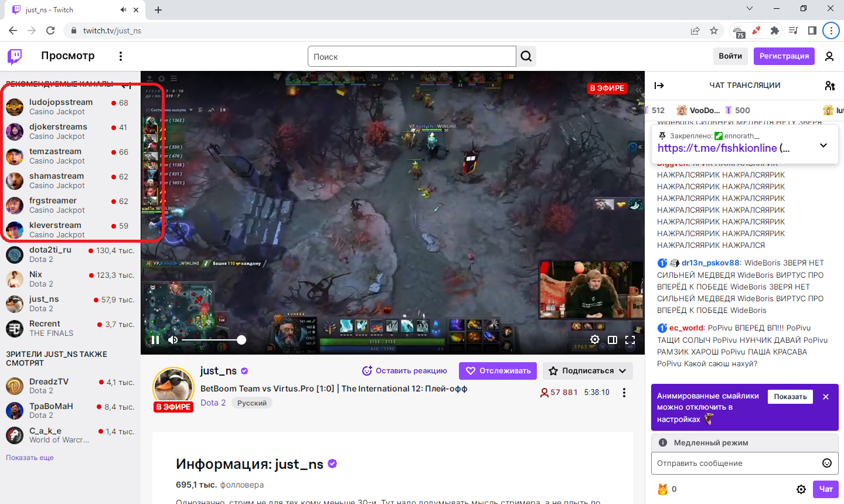The image size is (844, 504).
Task: Click the Показать еще link
Action: pos(30,458)
